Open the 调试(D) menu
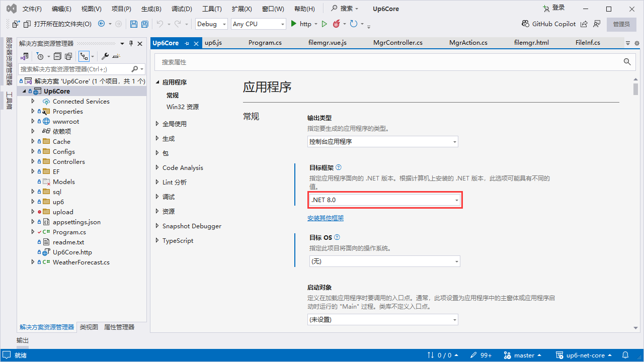Screen dimensions: 644x362 click(x=182, y=9)
